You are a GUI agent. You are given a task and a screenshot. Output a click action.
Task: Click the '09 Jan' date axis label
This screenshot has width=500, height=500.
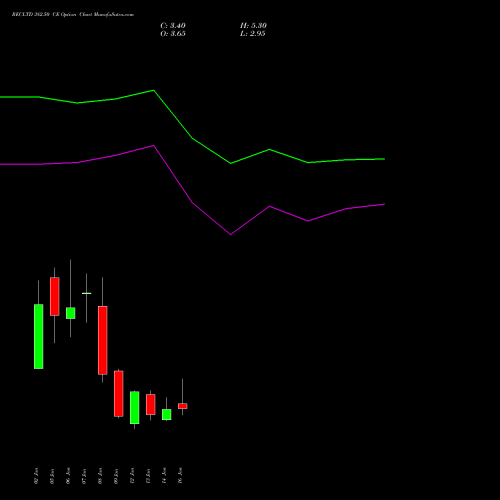click(116, 476)
